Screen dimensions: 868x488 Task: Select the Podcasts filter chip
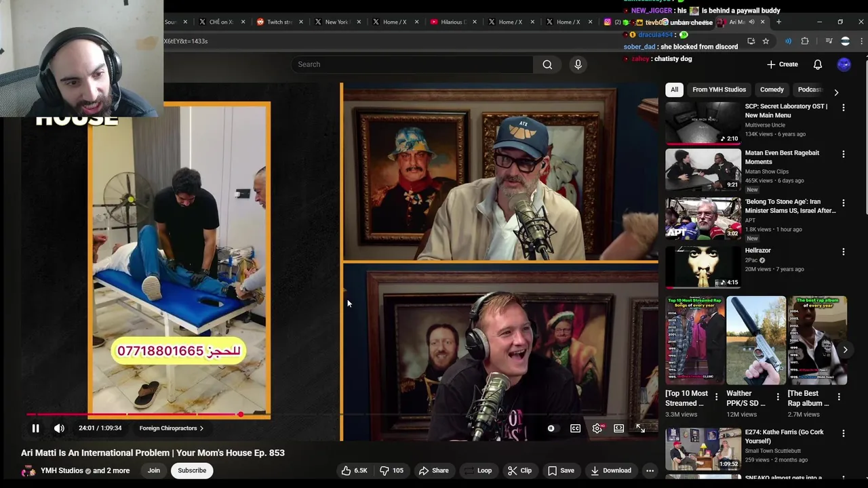pos(810,89)
